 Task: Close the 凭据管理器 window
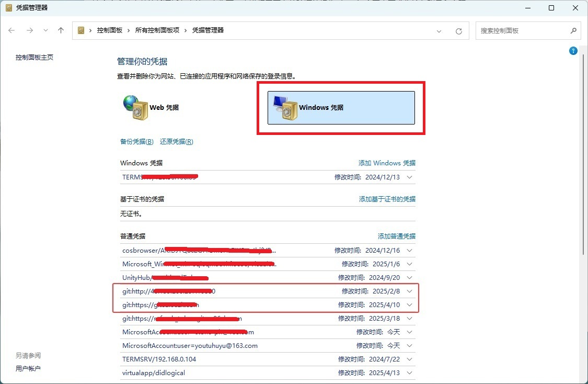point(575,8)
